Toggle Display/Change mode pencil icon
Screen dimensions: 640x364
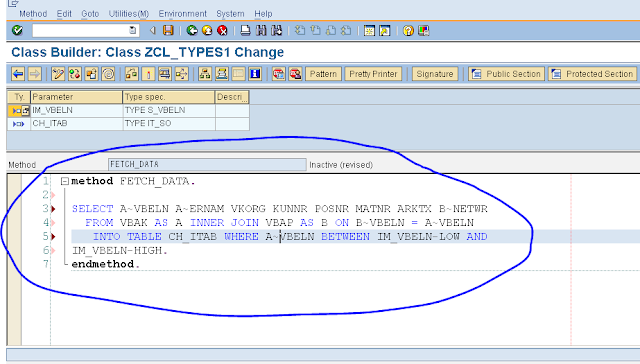pos(58,74)
